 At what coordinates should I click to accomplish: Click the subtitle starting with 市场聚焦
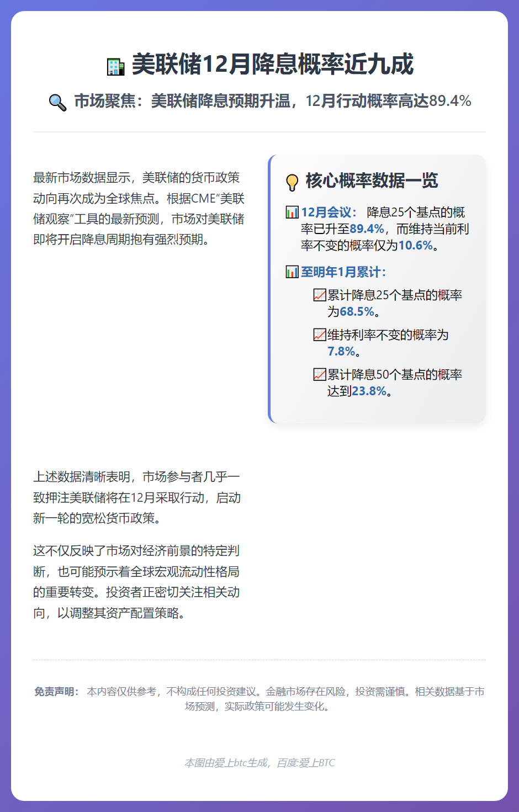(x=273, y=101)
